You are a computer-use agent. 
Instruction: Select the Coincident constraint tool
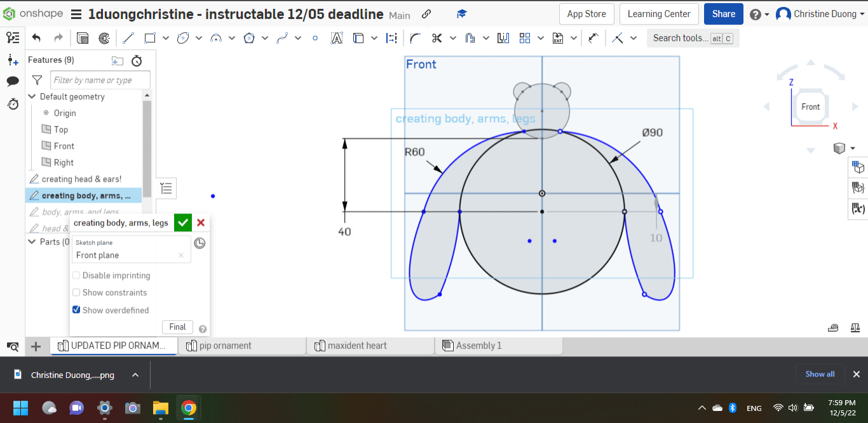point(618,38)
